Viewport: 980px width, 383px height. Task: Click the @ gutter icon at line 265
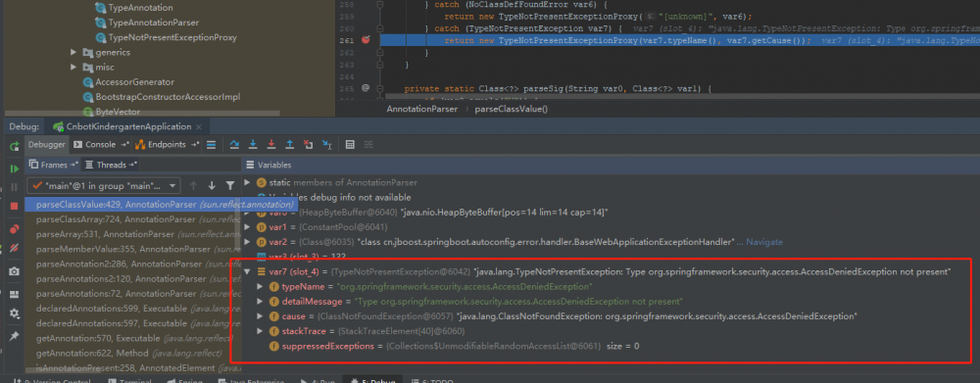point(367,89)
